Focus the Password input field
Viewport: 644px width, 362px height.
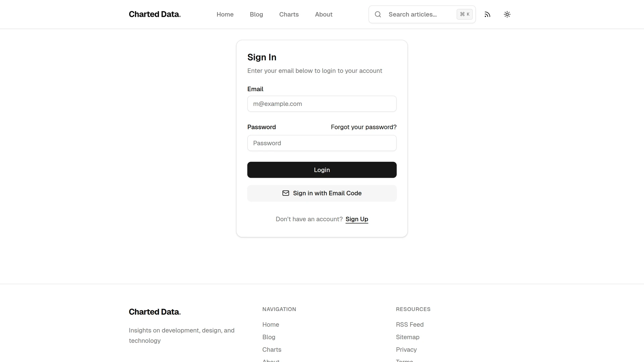coord(322,143)
